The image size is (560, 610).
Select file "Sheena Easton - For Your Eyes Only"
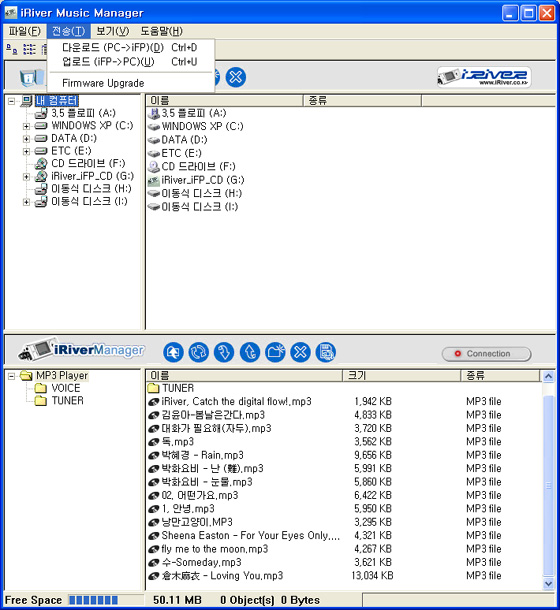click(251, 535)
